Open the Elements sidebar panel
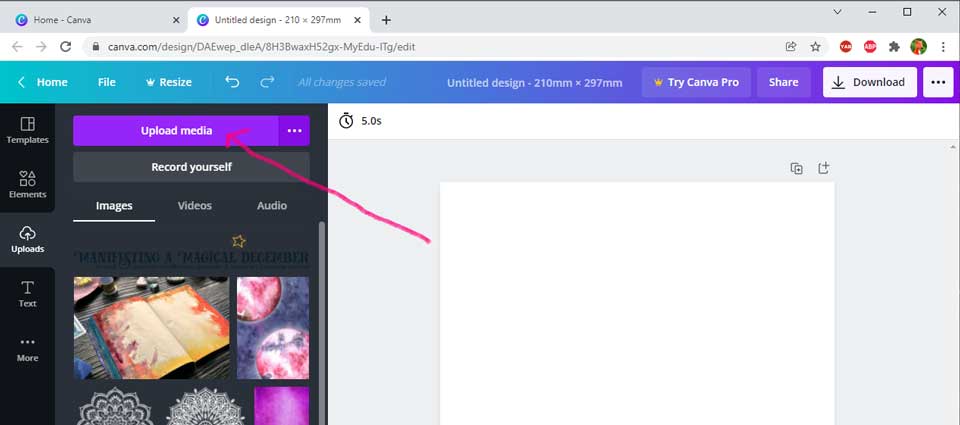Screen dimensions: 960x425 [28, 185]
